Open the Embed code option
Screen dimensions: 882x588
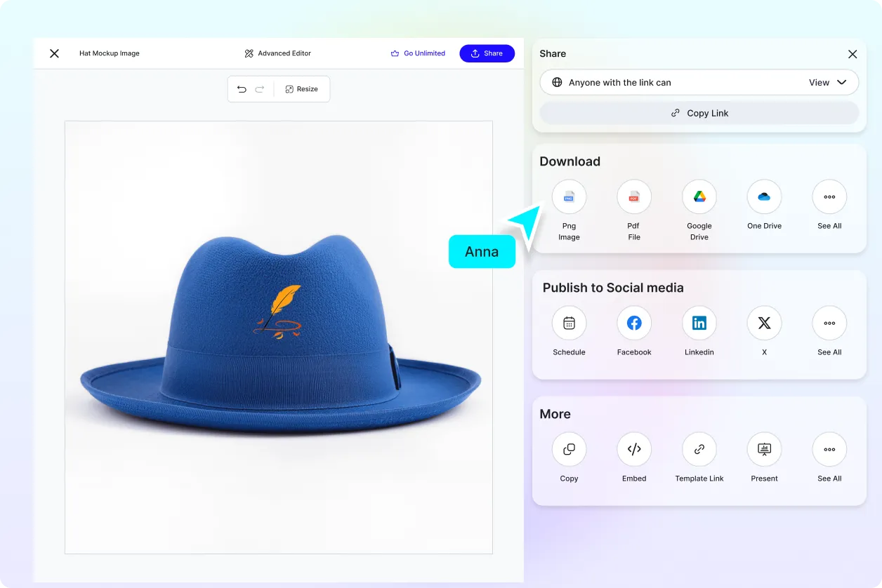click(x=633, y=449)
